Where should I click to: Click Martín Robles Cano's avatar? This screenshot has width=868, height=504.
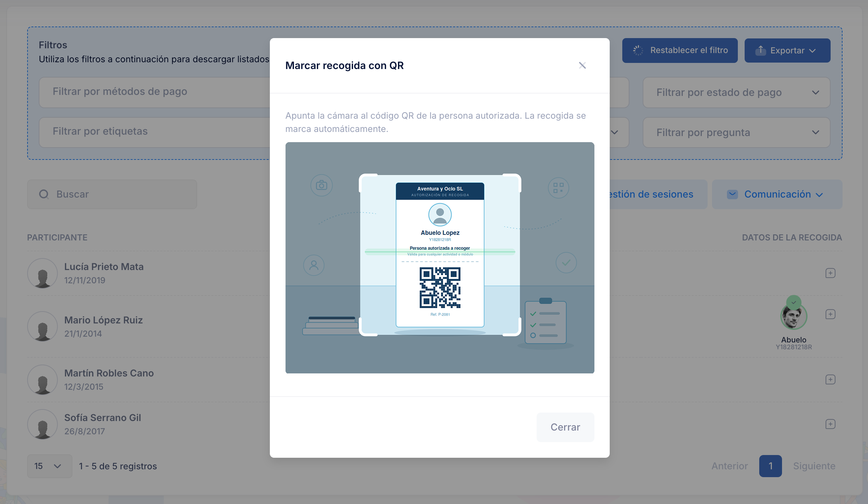42,380
